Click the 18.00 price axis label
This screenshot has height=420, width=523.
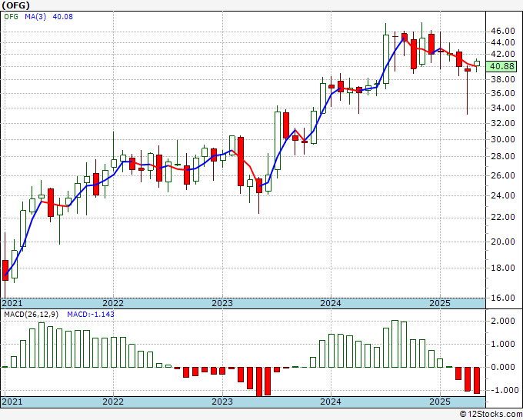(x=502, y=268)
